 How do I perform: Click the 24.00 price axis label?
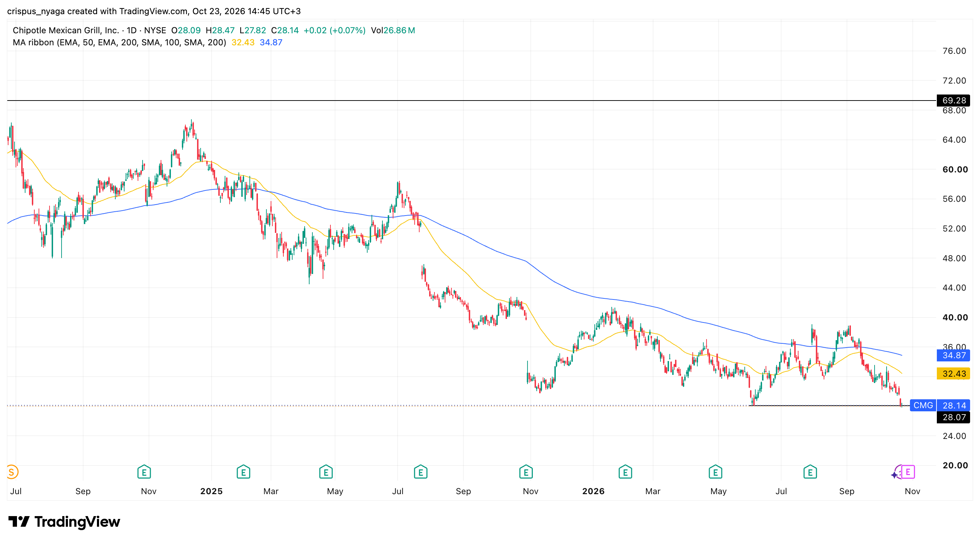[954, 436]
